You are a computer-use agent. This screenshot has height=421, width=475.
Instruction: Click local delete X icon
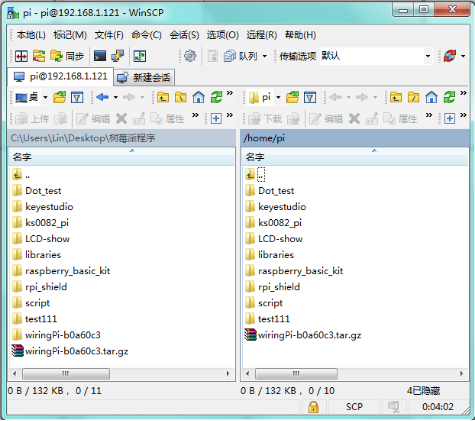click(121, 119)
